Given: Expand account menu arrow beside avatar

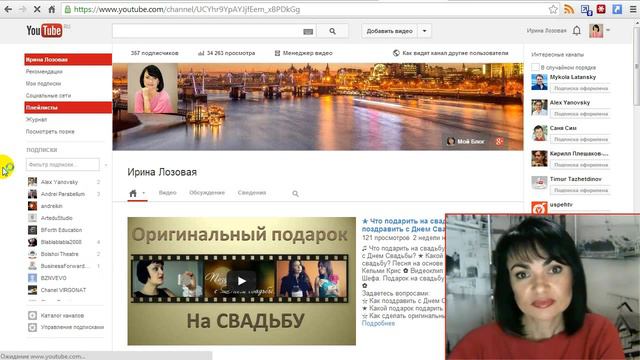Looking at the screenshot, I should [608, 30].
